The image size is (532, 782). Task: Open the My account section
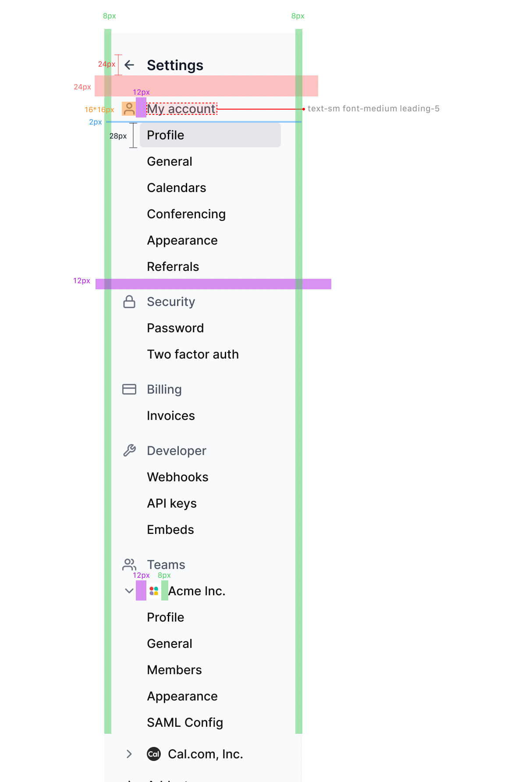pos(181,108)
